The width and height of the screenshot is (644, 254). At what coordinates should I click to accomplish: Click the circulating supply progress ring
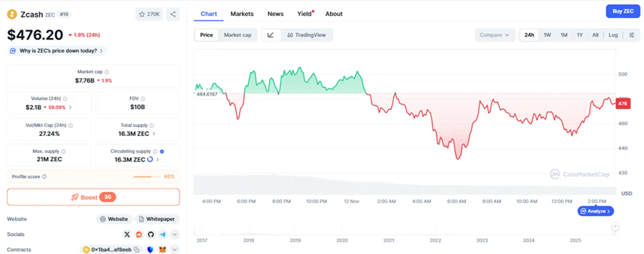150,159
